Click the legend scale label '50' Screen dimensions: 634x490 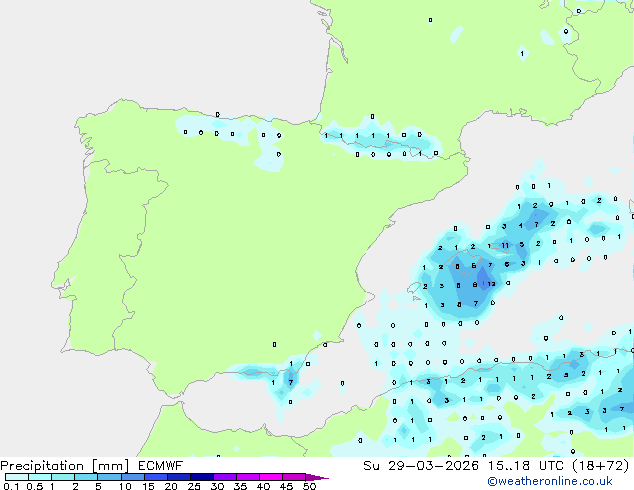pos(309,486)
